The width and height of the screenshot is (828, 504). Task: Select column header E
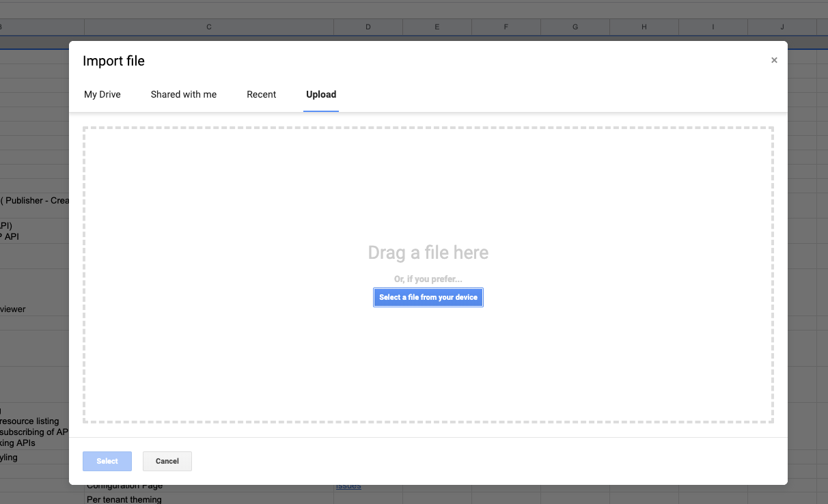click(437, 27)
